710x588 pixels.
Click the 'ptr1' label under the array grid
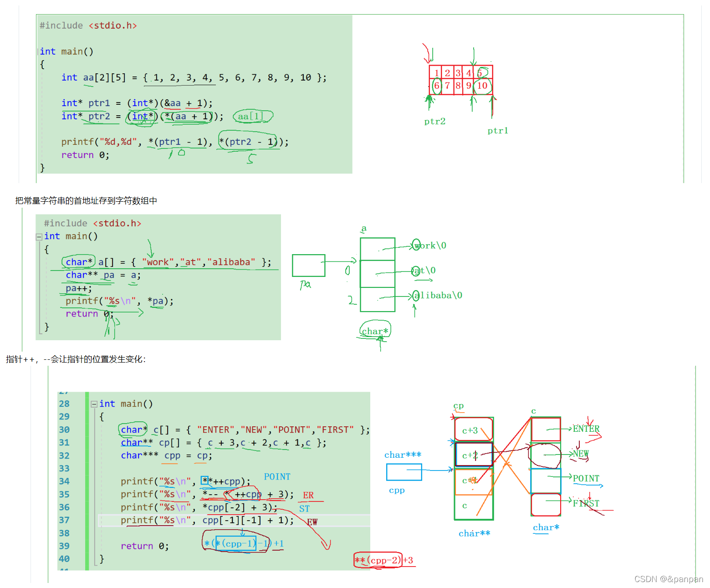pyautogui.click(x=498, y=131)
